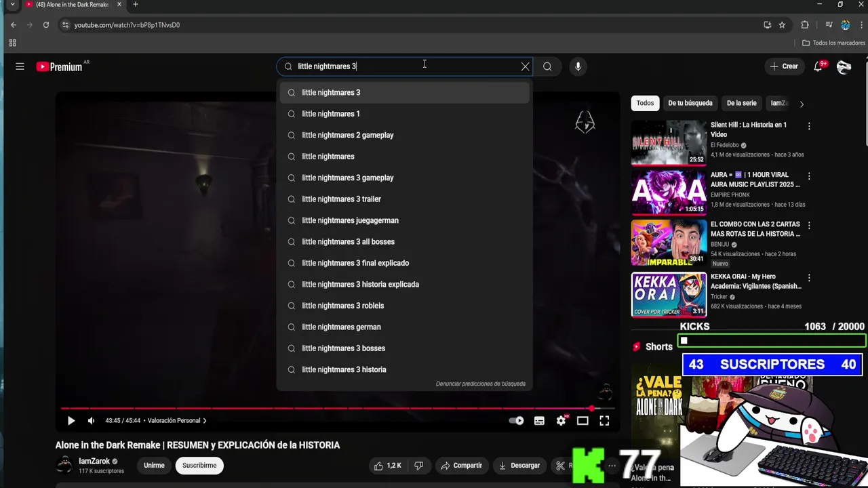Image resolution: width=868 pixels, height=488 pixels.
Task: Choose little nightmares 3 trailer suggestion
Action: (404, 199)
